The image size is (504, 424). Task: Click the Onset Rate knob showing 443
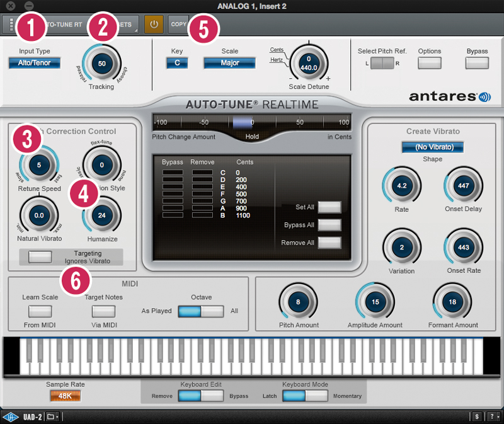pyautogui.click(x=463, y=247)
